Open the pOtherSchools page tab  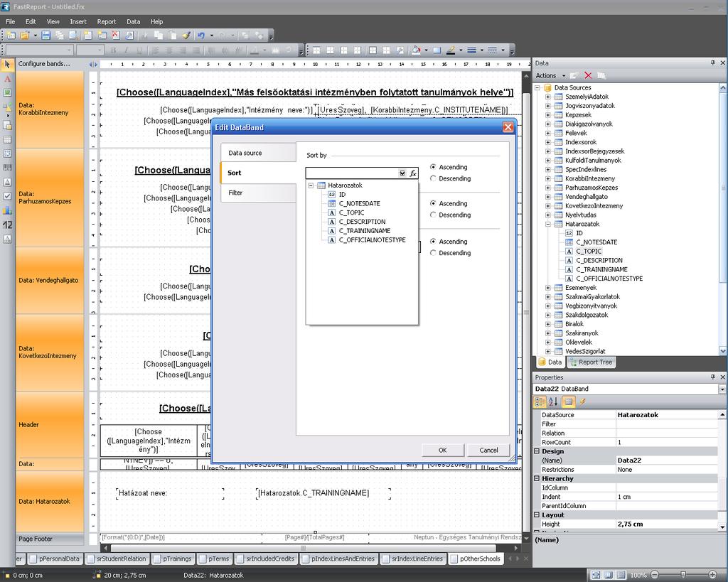point(475,559)
